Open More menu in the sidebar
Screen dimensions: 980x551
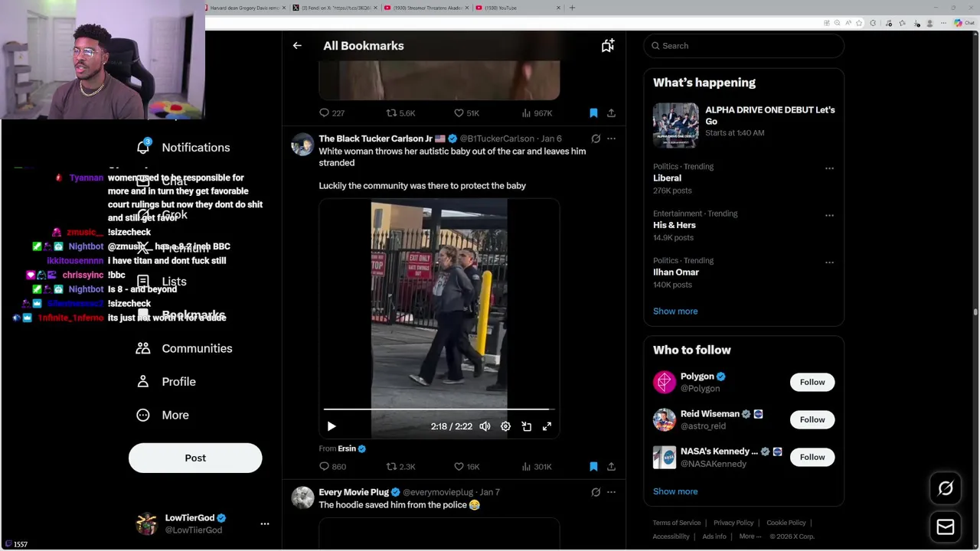tap(163, 415)
